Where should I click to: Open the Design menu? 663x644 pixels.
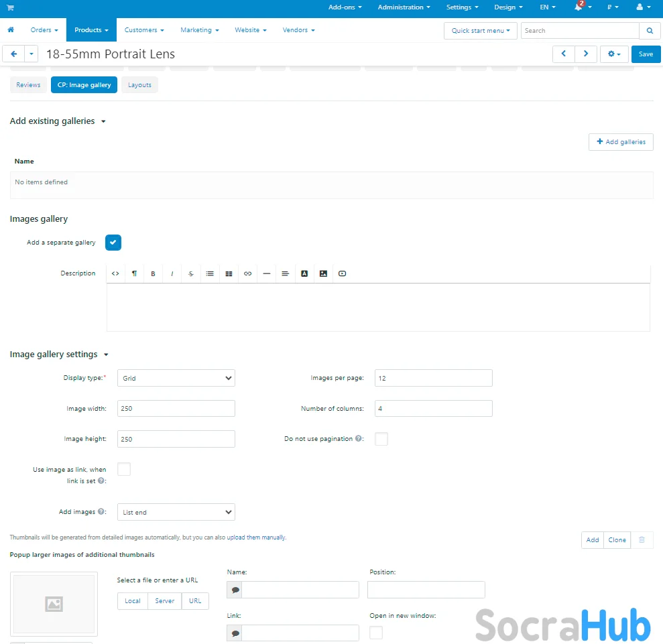(x=508, y=7)
